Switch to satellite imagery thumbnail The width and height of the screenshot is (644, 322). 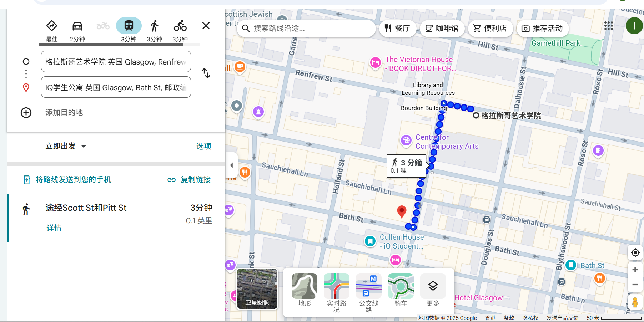point(257,289)
